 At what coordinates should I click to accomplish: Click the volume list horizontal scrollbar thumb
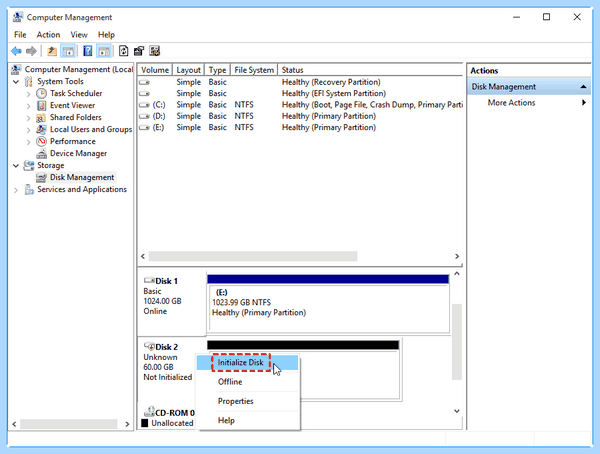[253, 256]
